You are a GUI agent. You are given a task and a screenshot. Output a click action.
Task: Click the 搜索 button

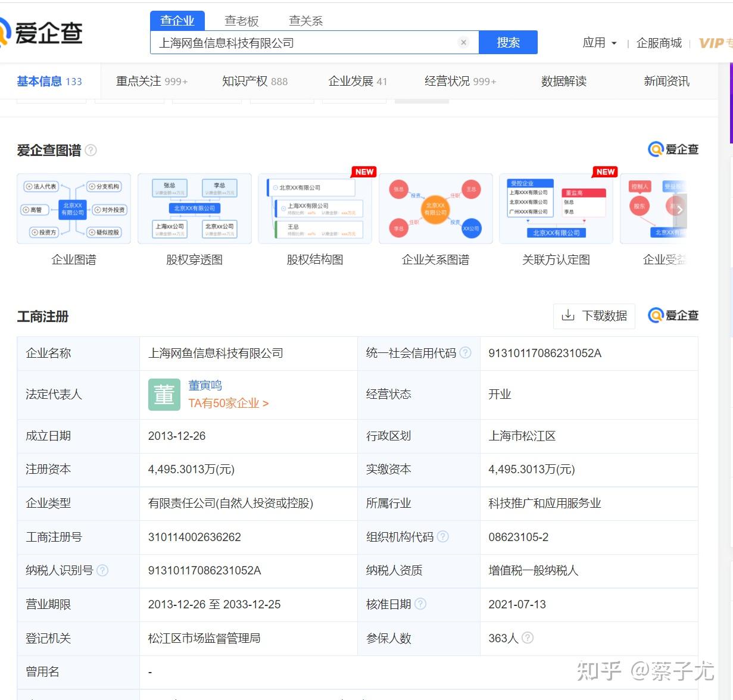[x=508, y=42]
